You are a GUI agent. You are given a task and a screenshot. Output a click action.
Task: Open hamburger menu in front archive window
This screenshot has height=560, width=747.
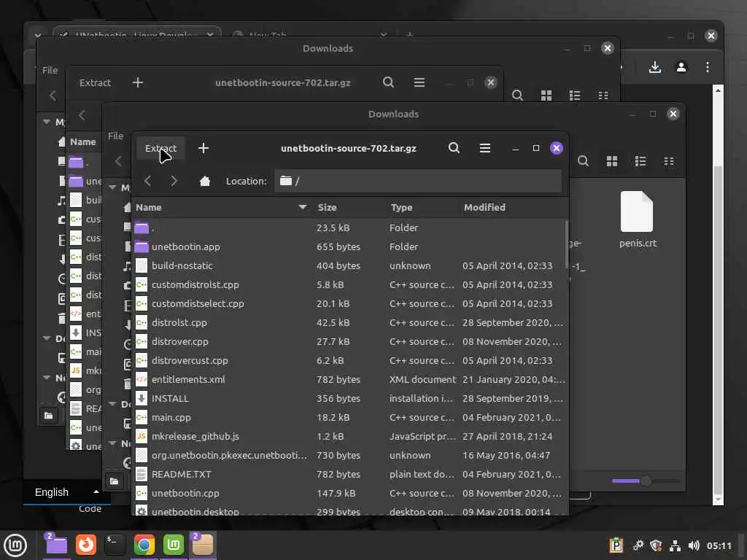point(485,148)
